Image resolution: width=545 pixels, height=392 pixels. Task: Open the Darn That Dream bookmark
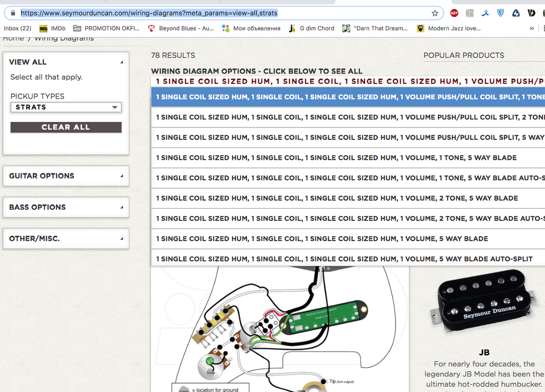[x=375, y=28]
